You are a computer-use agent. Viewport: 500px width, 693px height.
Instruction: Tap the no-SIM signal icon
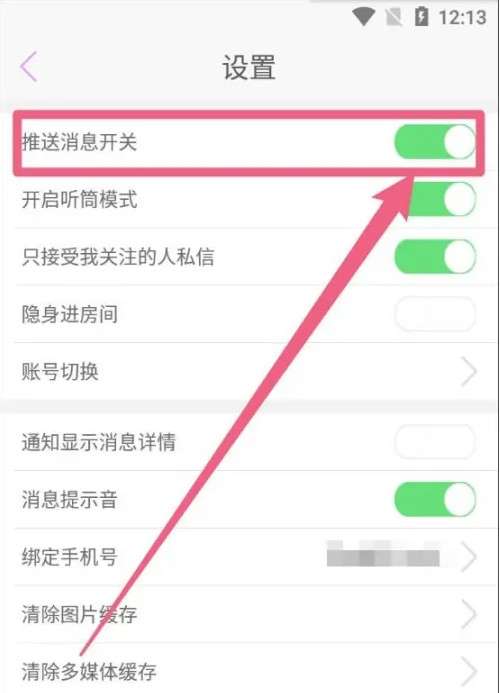[393, 17]
